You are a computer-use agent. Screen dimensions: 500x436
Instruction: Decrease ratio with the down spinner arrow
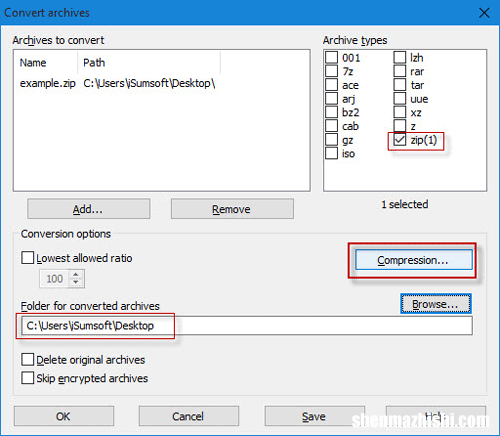[76, 282]
